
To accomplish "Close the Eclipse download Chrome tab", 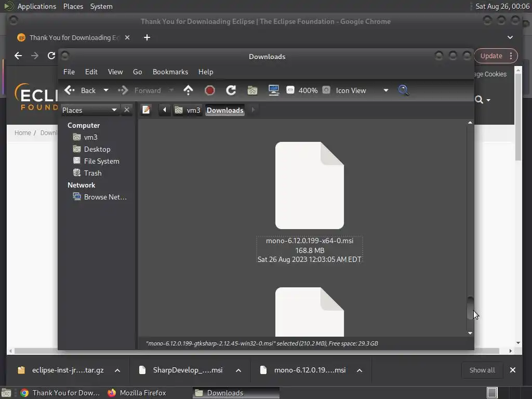I will coord(127,37).
